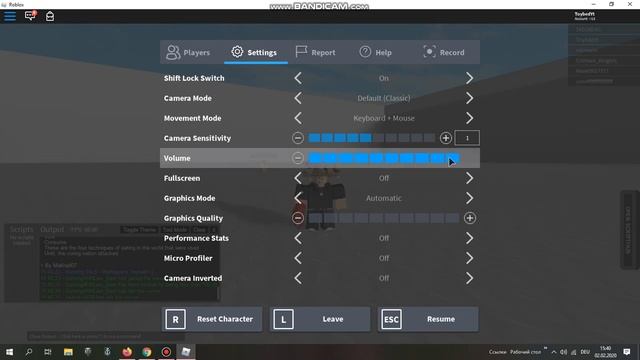Next option for Graphics Mode
The height and width of the screenshot is (360, 640).
[x=469, y=198]
